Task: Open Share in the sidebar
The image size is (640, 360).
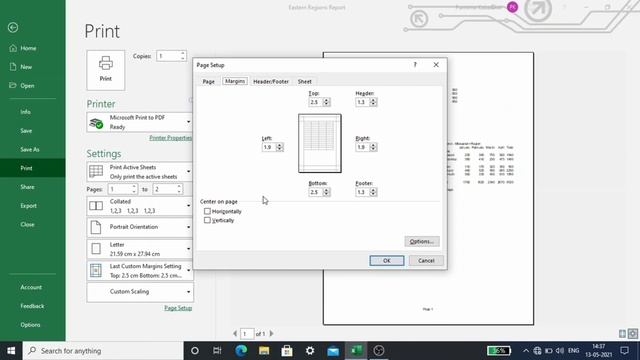Action: [27, 187]
